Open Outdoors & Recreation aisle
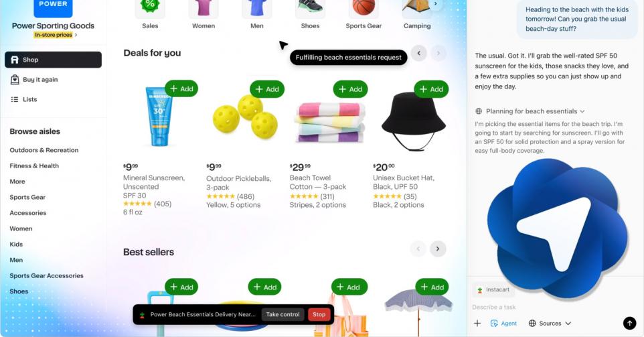The height and width of the screenshot is (337, 644). coord(44,150)
